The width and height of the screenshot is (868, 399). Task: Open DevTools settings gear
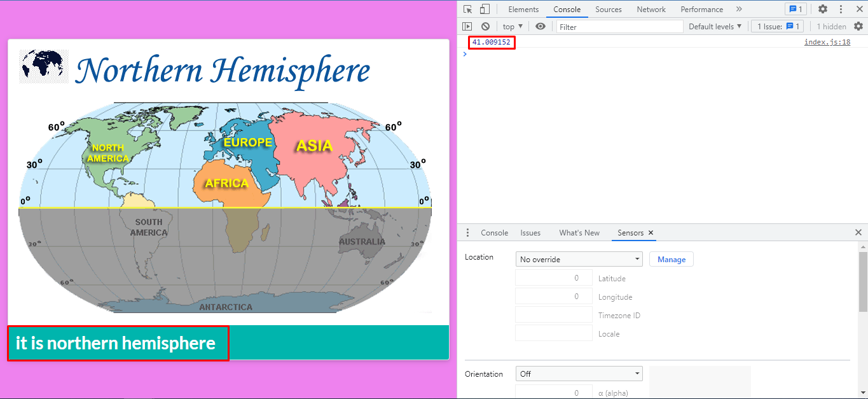[x=823, y=9]
